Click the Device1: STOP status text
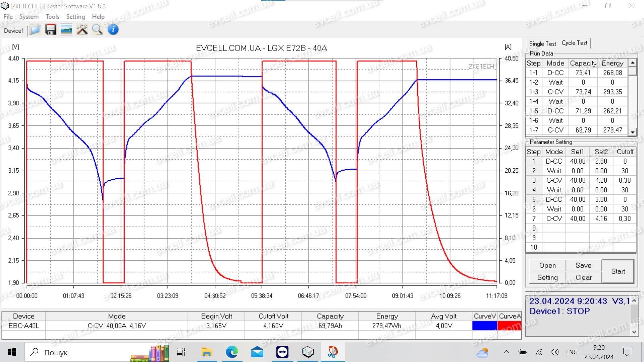Screen dimensions: 644x362 [x=559, y=311]
